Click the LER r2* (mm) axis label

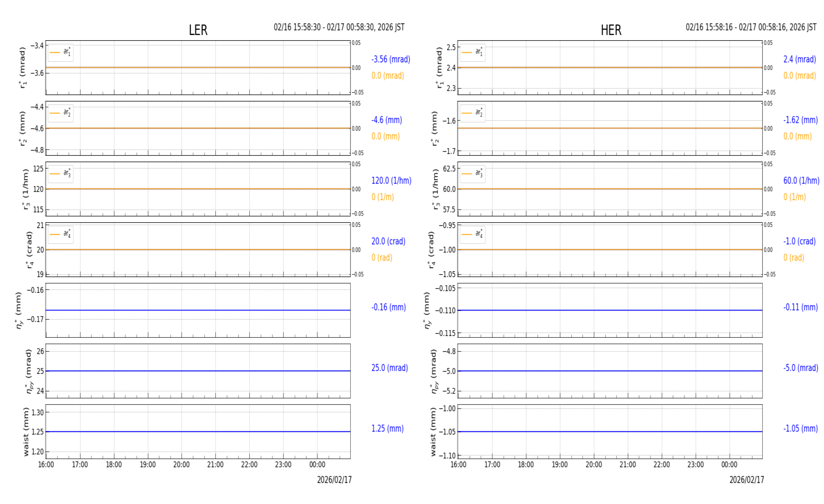tap(23, 128)
